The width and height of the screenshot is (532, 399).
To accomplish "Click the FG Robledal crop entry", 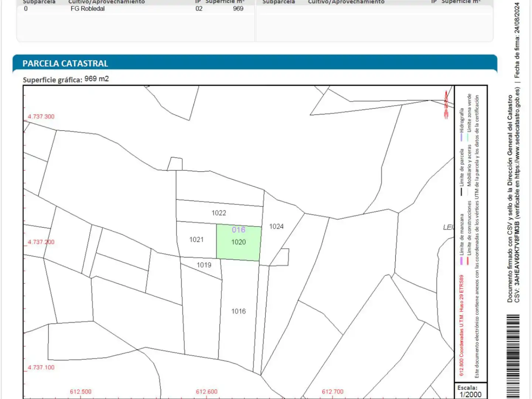I will point(88,8).
